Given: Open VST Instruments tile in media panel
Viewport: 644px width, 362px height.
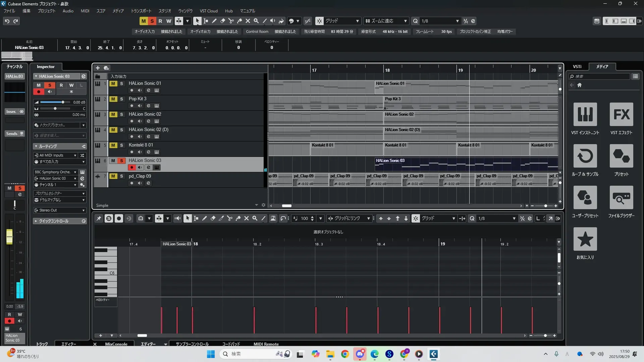Looking at the screenshot, I should [x=585, y=115].
